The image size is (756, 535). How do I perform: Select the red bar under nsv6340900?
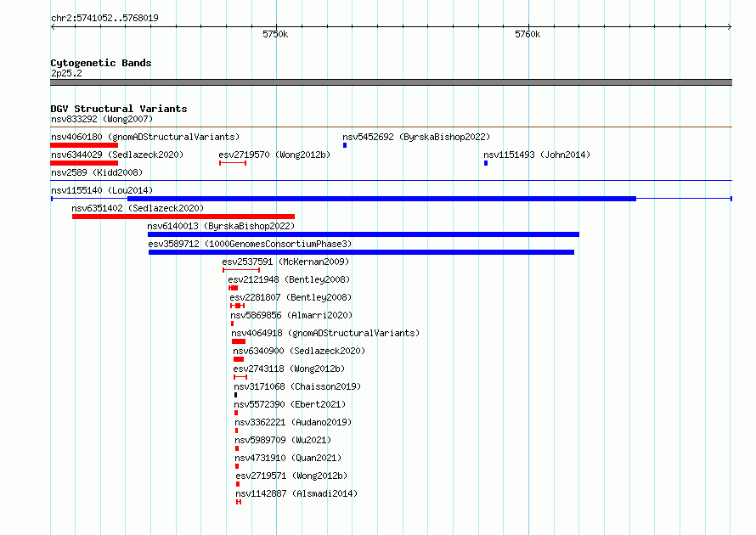coord(239,359)
